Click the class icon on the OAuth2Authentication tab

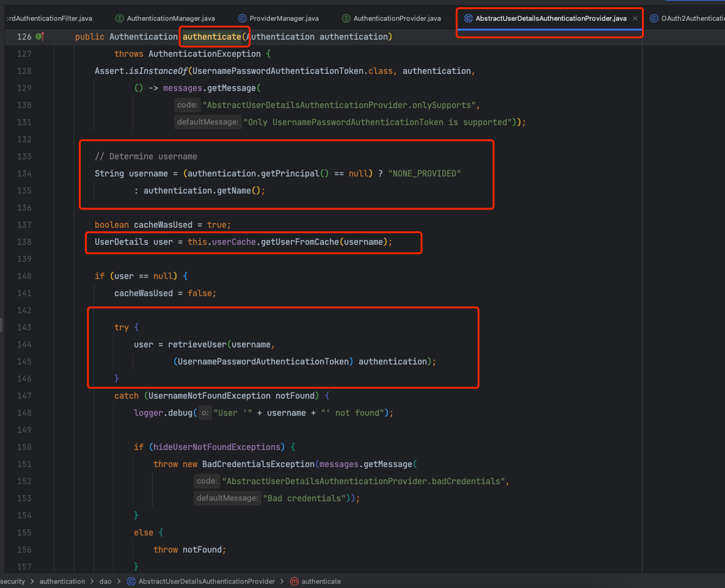[654, 18]
